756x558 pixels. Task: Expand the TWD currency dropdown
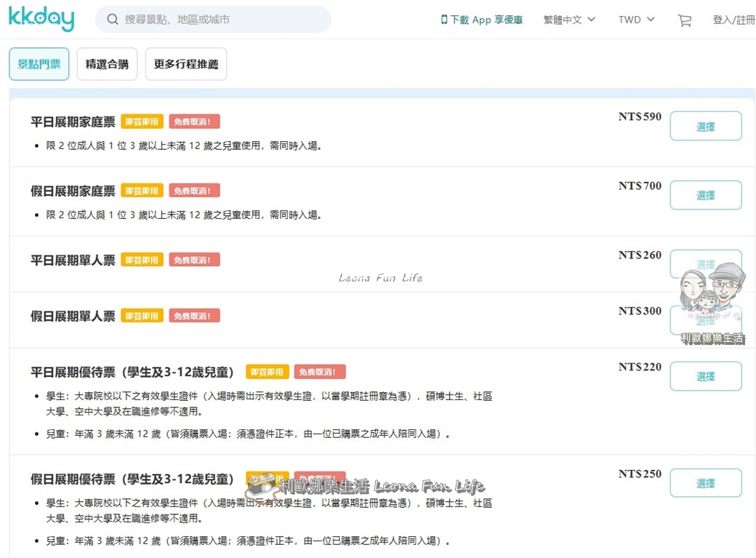[637, 20]
